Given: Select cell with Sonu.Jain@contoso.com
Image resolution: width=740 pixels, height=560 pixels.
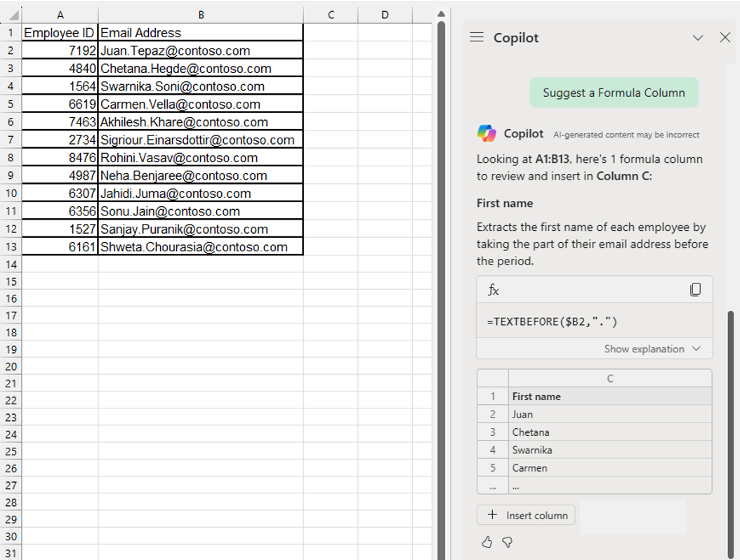Looking at the screenshot, I should pos(201,211).
